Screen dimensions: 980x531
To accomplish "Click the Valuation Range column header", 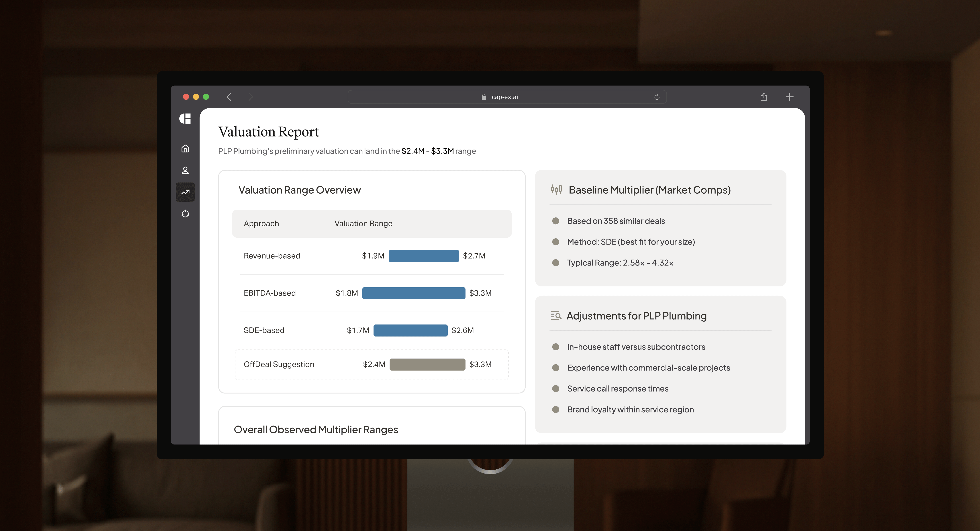I will click(363, 223).
